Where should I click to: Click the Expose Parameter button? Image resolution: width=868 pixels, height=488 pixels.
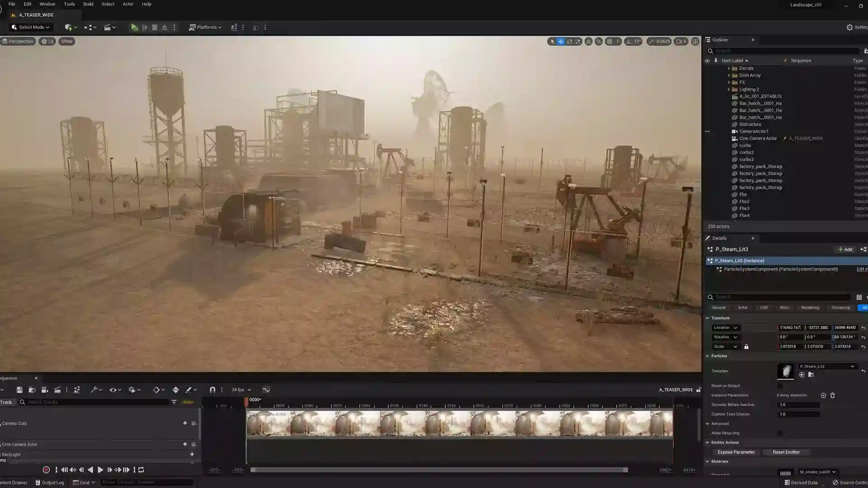[x=736, y=452]
